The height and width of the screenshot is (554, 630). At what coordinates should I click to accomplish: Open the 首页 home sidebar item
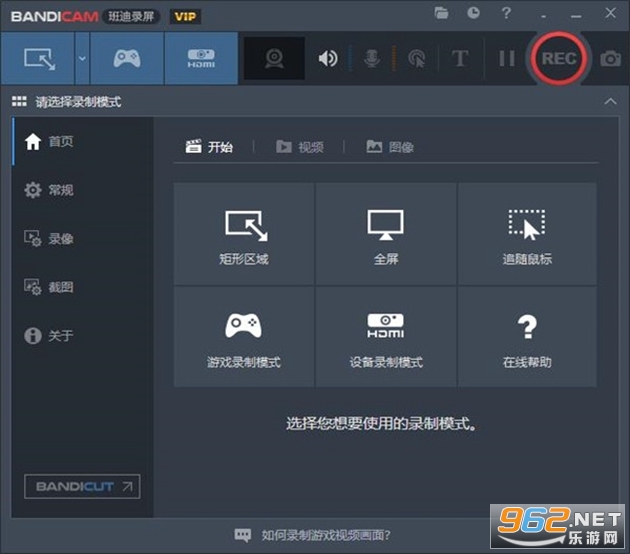click(82, 141)
